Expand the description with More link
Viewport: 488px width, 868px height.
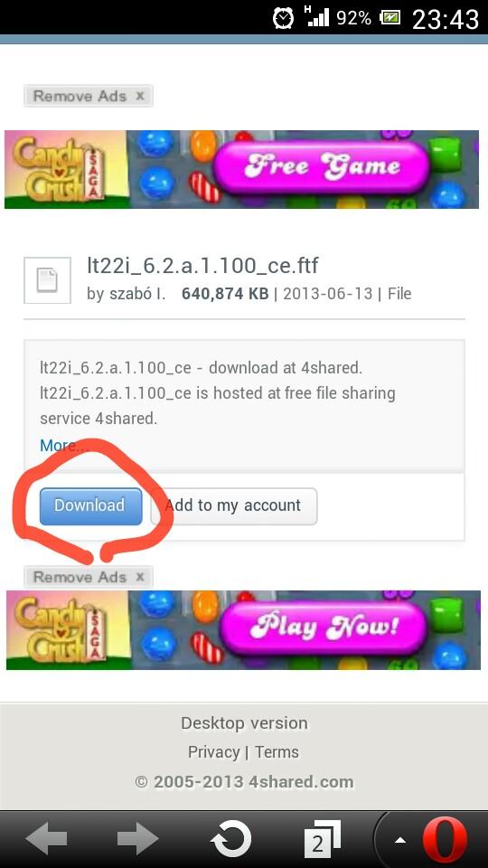63,445
